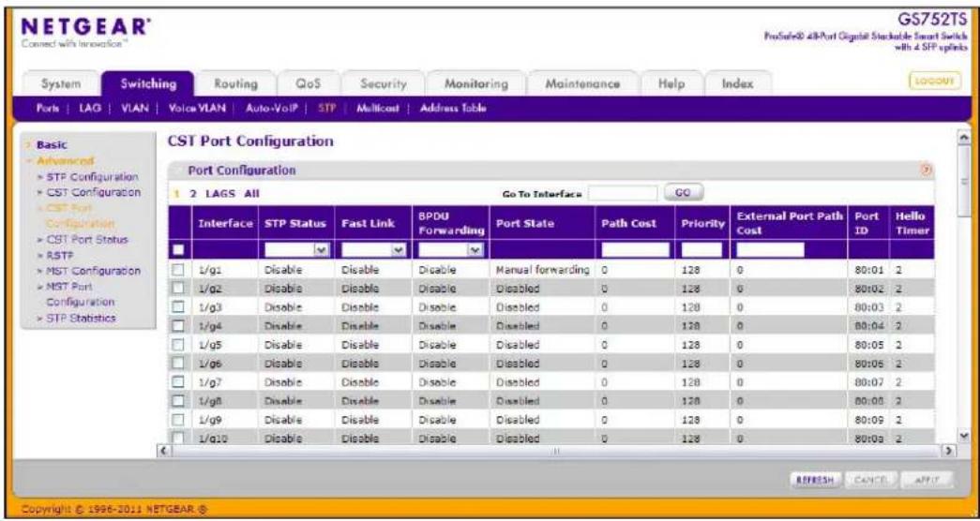Open the QoS tab
Screen dimensions: 980x521
(x=308, y=83)
